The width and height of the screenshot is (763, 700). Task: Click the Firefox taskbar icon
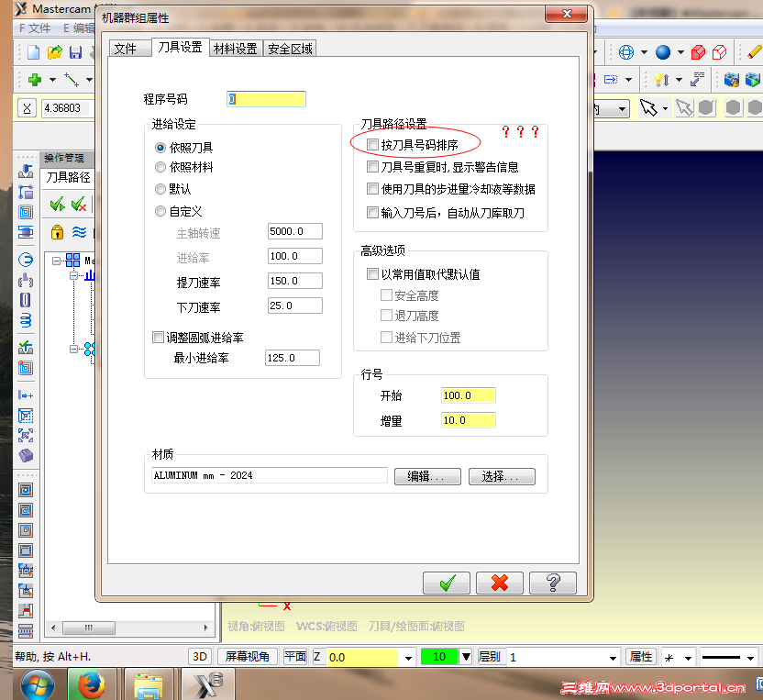[91, 685]
